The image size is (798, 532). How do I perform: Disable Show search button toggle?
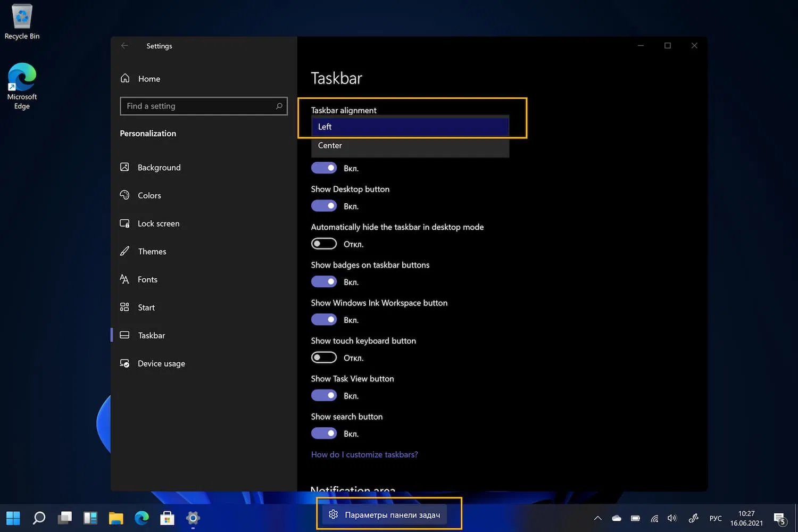pos(324,434)
